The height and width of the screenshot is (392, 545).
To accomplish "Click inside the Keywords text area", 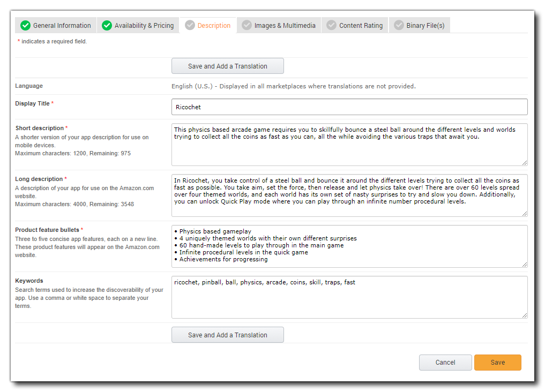I will click(349, 300).
